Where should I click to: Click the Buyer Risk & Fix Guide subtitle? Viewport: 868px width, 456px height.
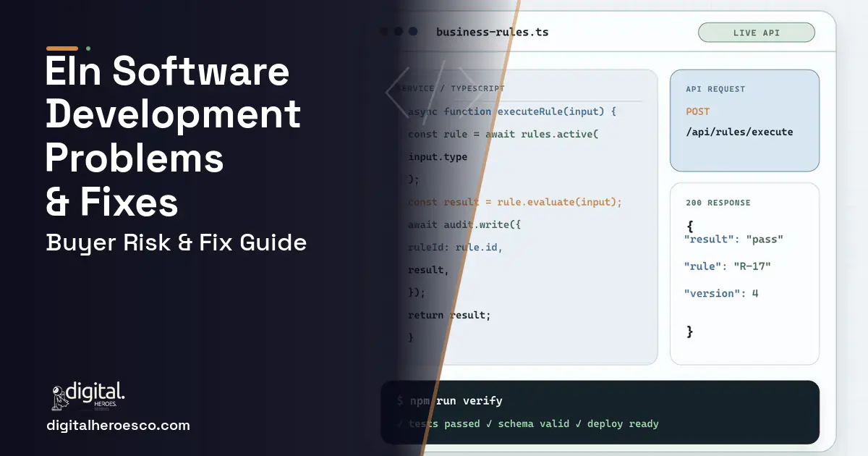[176, 242]
